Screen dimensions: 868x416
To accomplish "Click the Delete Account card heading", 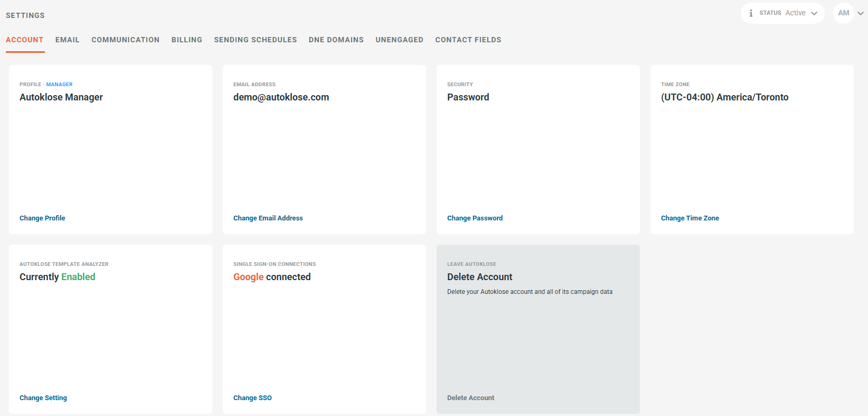I will pos(480,277).
